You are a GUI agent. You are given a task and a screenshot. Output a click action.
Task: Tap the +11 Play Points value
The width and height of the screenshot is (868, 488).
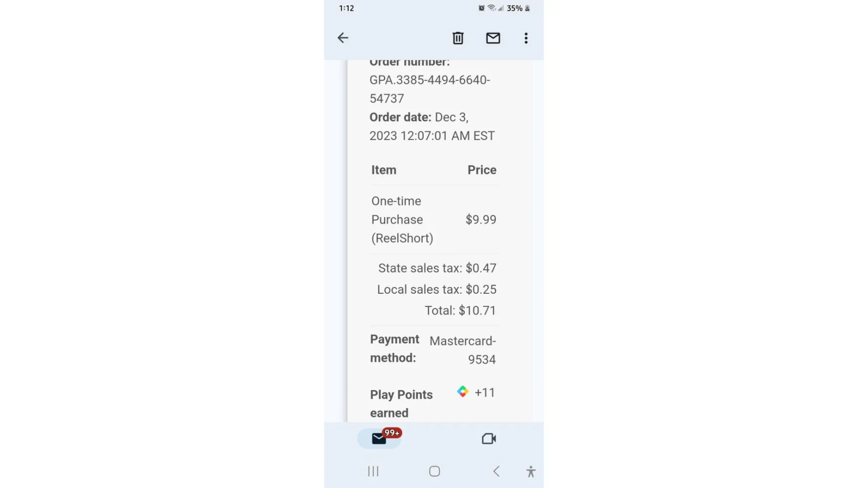[485, 392]
